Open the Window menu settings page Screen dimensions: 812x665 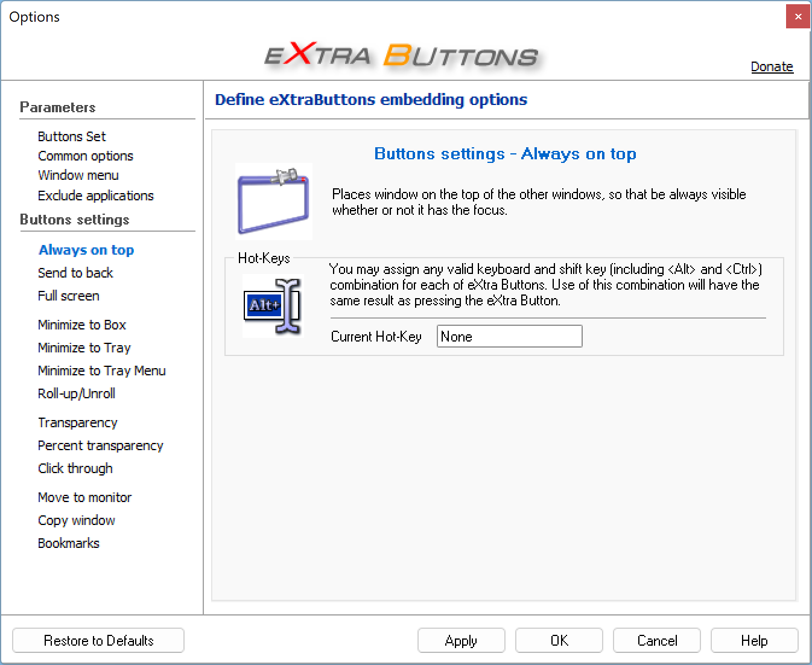78,175
